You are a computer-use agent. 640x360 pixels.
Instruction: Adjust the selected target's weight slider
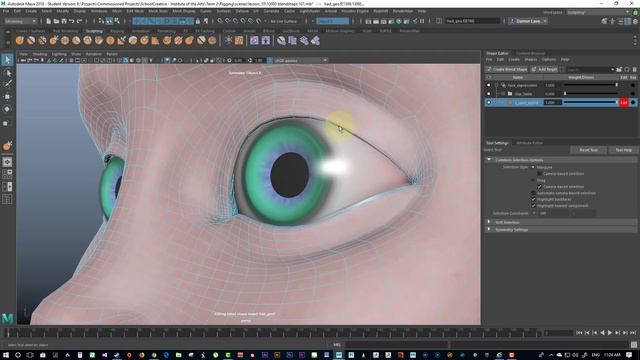590,102
